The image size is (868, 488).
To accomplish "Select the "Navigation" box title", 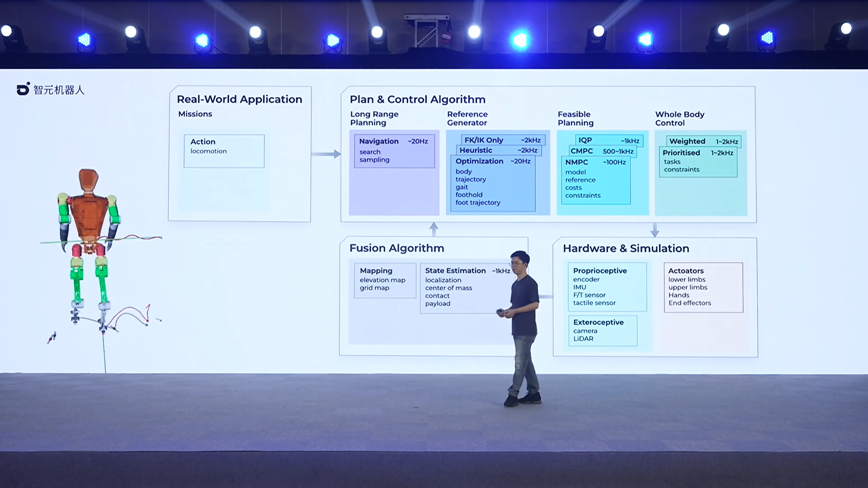I will tap(379, 141).
